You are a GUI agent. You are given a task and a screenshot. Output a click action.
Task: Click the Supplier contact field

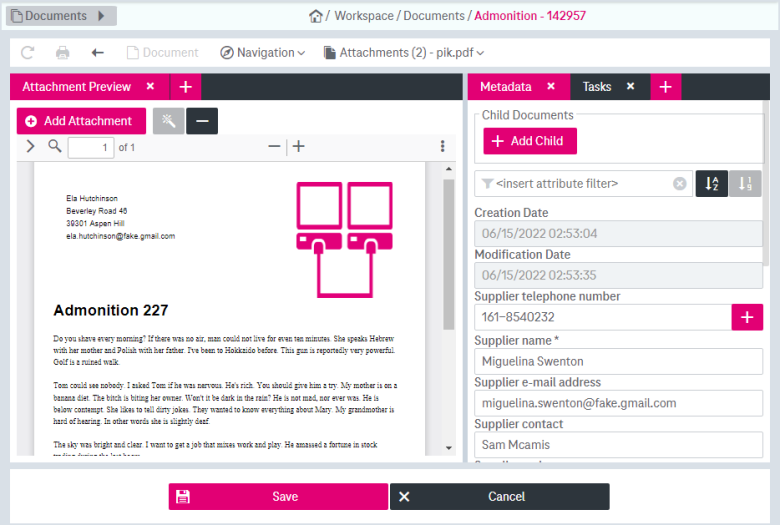pyautogui.click(x=618, y=444)
